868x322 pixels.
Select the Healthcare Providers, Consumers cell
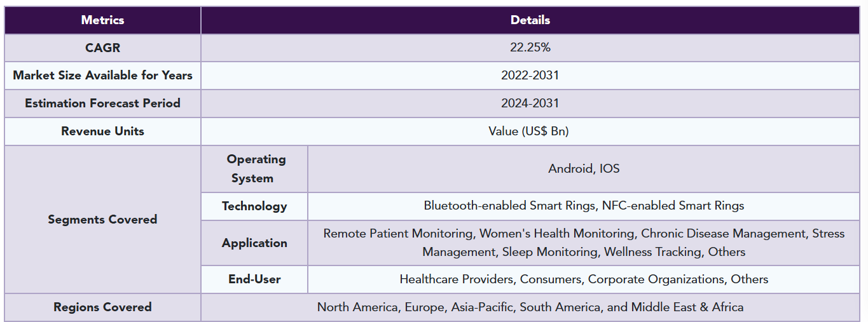point(584,279)
